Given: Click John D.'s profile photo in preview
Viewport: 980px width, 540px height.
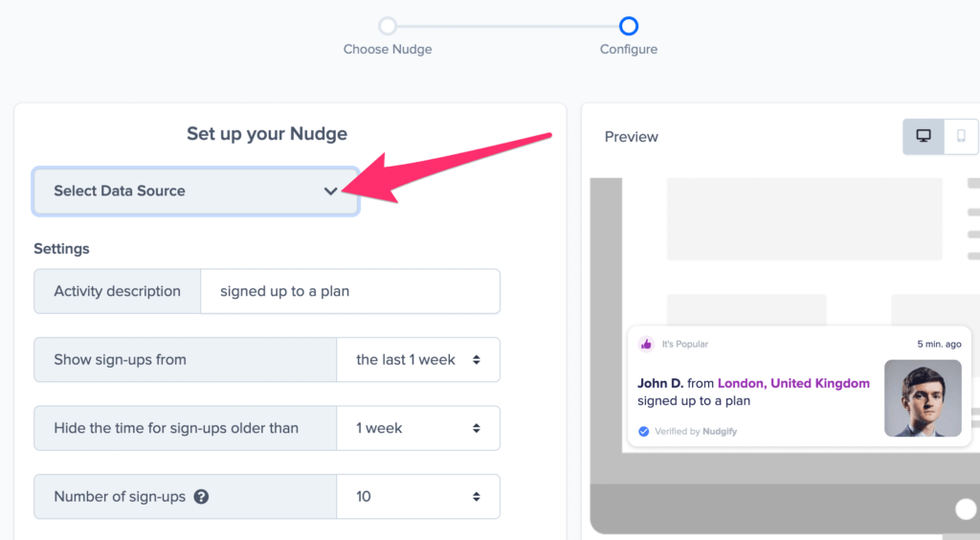Looking at the screenshot, I should pyautogui.click(x=923, y=398).
